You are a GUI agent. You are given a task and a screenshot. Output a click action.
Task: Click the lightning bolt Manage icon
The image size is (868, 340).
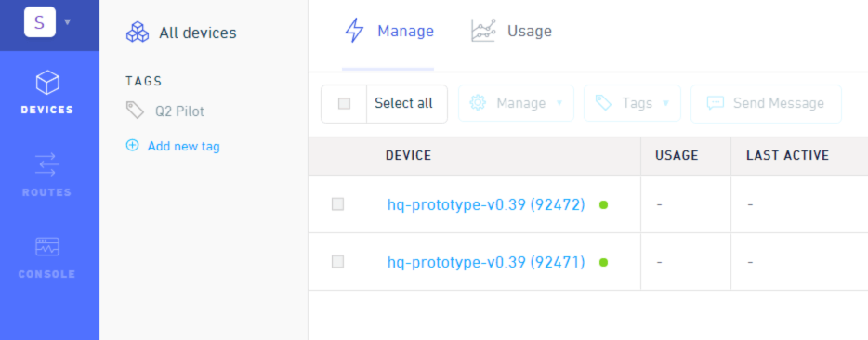(354, 31)
